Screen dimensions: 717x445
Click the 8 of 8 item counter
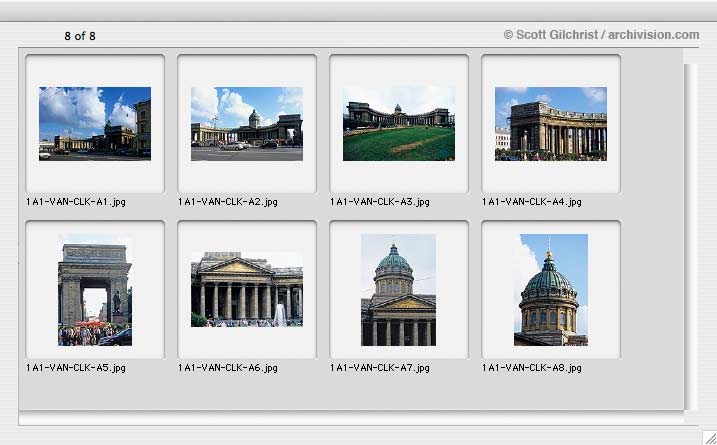80,36
